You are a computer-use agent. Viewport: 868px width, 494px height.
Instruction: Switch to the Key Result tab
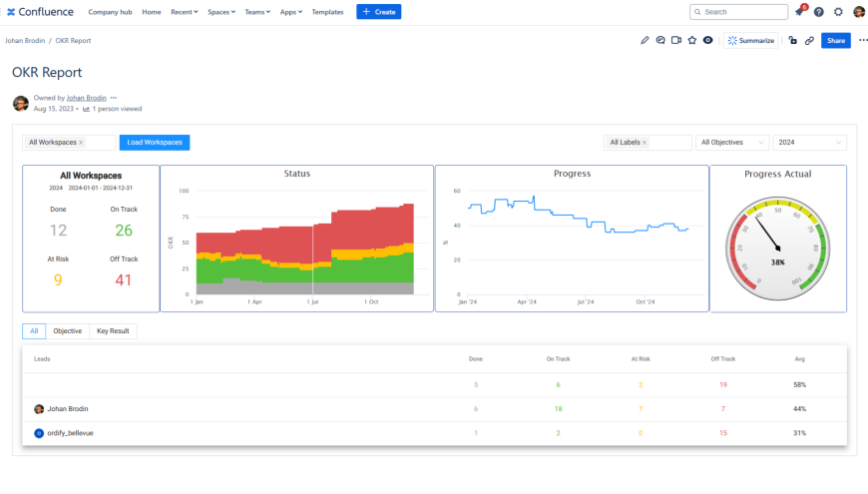[113, 330]
